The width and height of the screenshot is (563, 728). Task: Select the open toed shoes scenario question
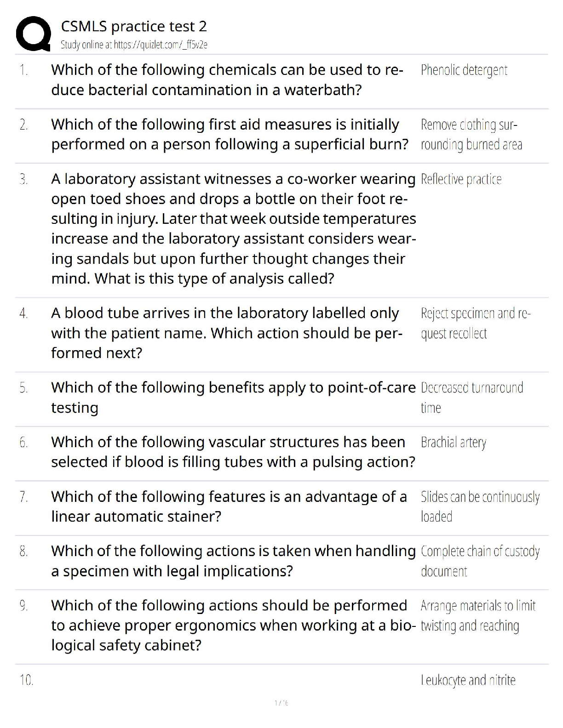pyautogui.click(x=233, y=228)
